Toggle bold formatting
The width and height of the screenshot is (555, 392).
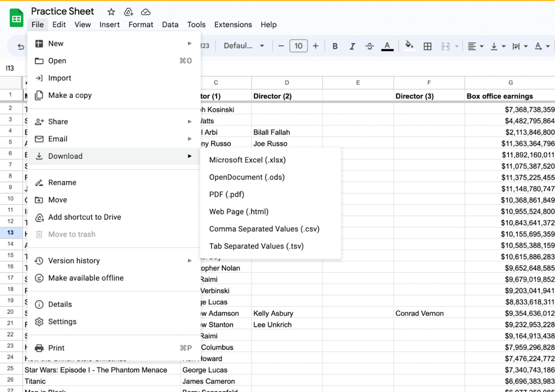335,46
